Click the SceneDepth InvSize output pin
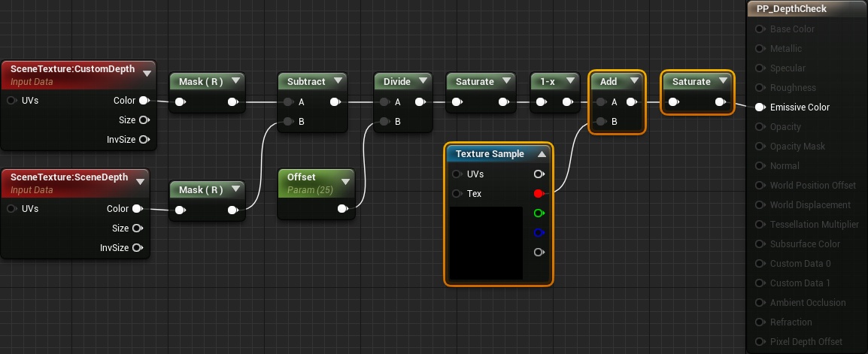The image size is (868, 354). 138,248
